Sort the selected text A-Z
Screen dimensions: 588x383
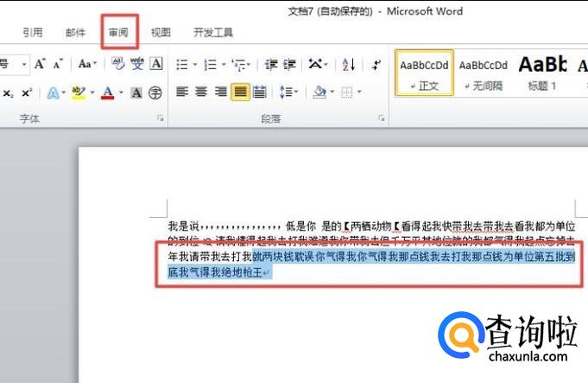(x=349, y=65)
